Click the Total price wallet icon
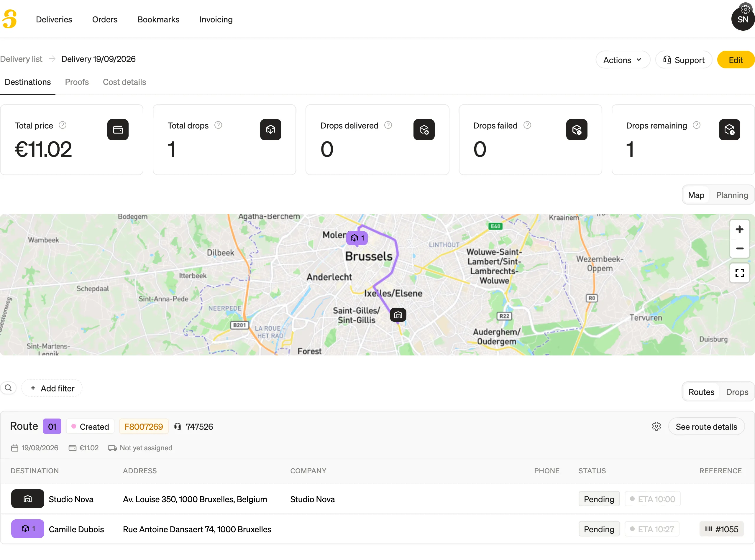 [x=118, y=129]
